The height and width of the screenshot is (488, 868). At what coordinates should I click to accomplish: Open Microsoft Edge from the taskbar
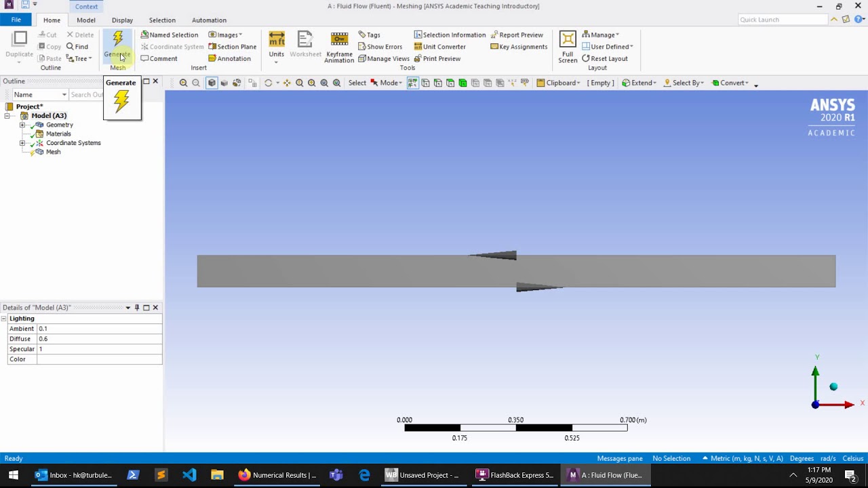click(x=364, y=475)
